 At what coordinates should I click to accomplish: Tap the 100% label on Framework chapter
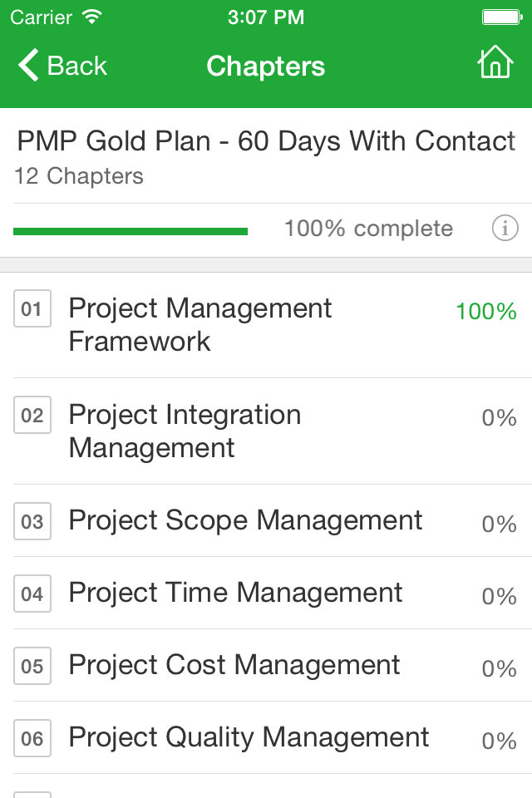pyautogui.click(x=485, y=312)
